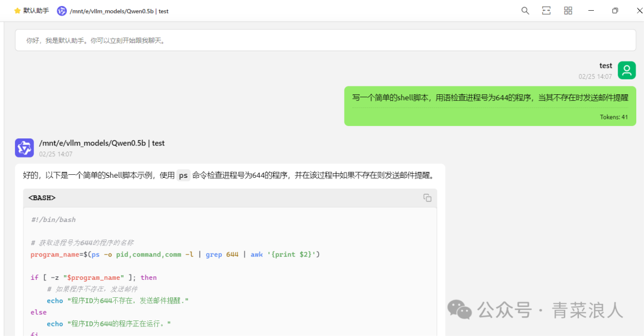Click the user name test above message
Viewport: 644px width, 336px height.
[605, 66]
